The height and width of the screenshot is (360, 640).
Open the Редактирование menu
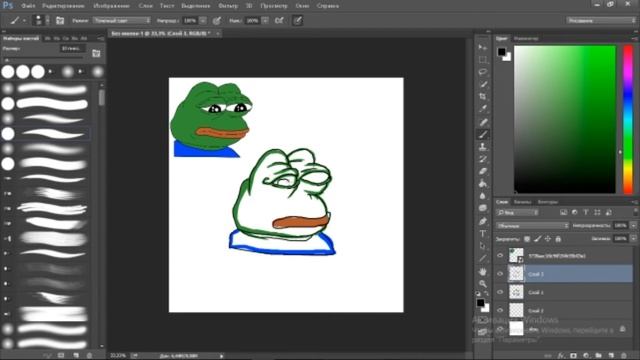tap(63, 6)
